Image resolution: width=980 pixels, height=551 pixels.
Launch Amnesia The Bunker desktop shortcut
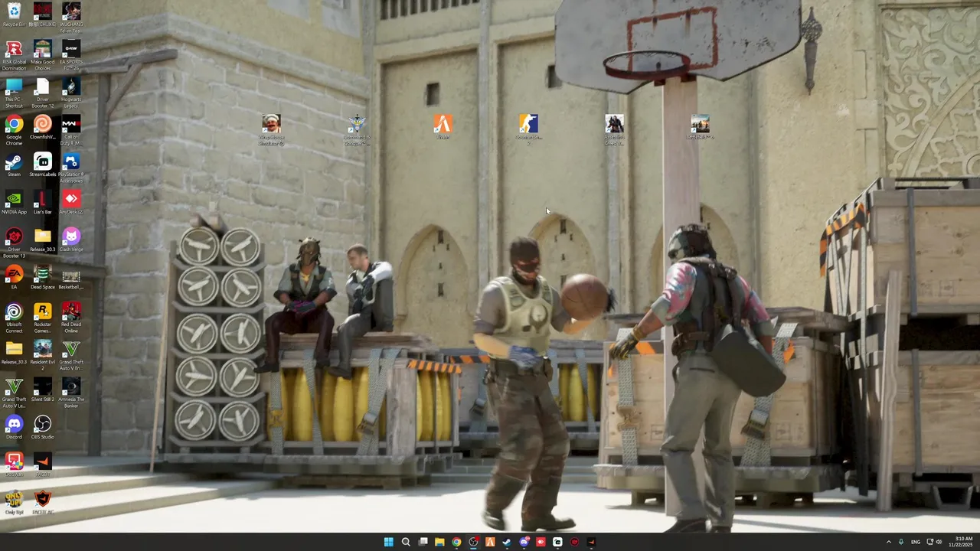tap(70, 393)
